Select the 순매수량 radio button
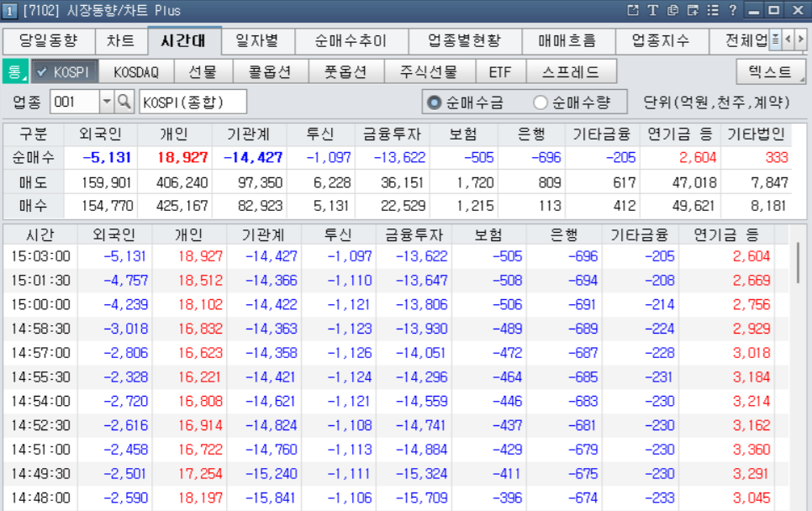Viewport: 812px width, 511px height. [540, 103]
